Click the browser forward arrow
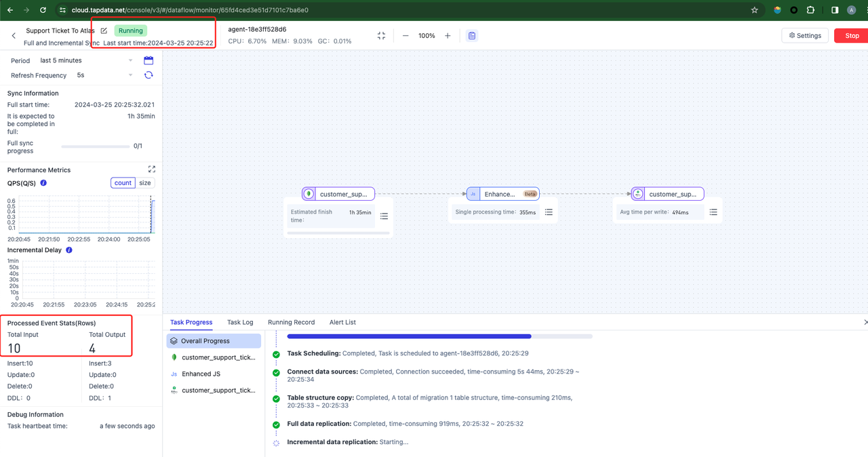The width and height of the screenshot is (868, 457). point(26,10)
